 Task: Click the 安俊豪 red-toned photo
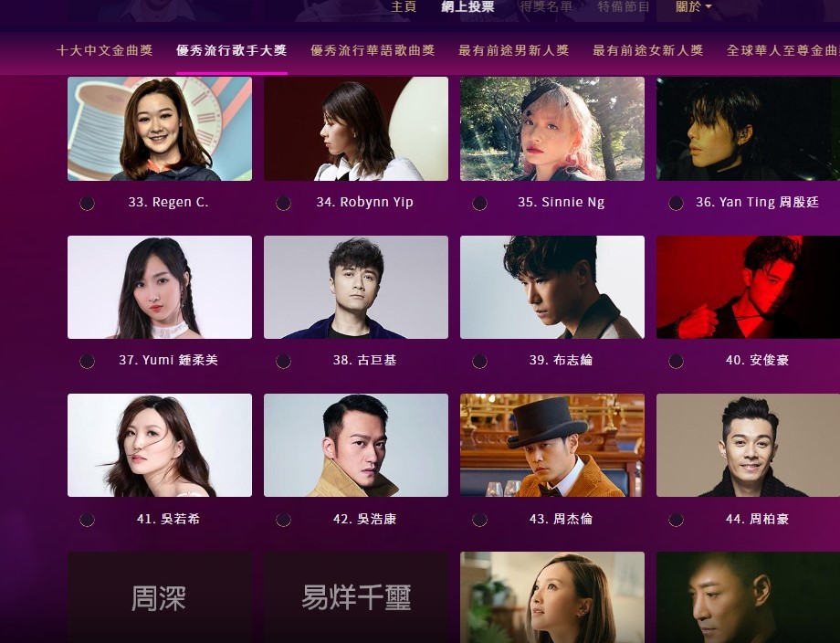(x=749, y=287)
